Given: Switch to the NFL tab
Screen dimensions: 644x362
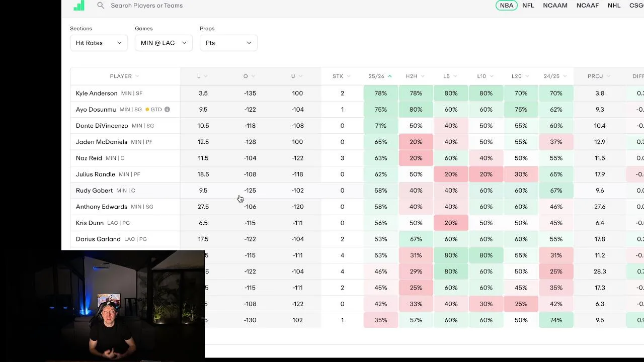Looking at the screenshot, I should [x=528, y=6].
